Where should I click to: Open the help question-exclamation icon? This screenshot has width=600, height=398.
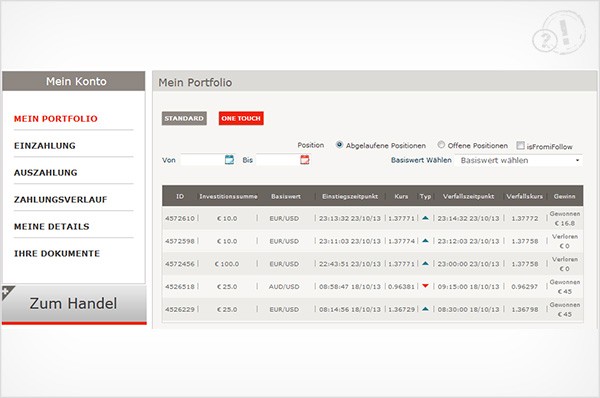[x=559, y=33]
